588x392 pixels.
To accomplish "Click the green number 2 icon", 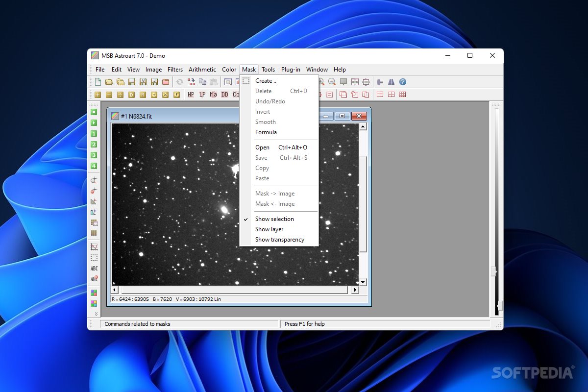I will point(94,144).
